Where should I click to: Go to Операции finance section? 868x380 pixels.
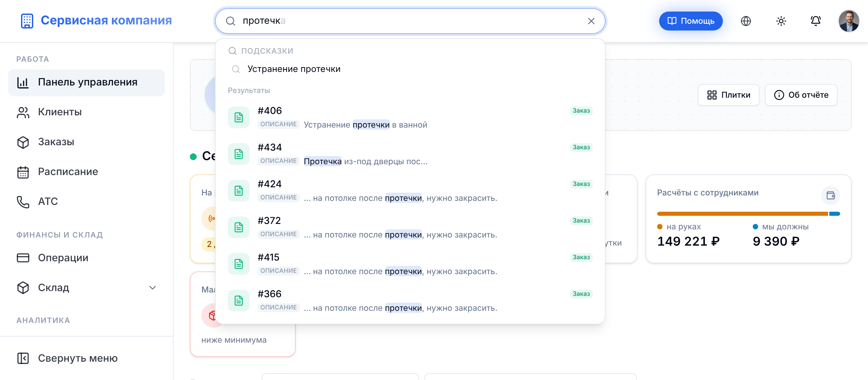pyautogui.click(x=86, y=258)
